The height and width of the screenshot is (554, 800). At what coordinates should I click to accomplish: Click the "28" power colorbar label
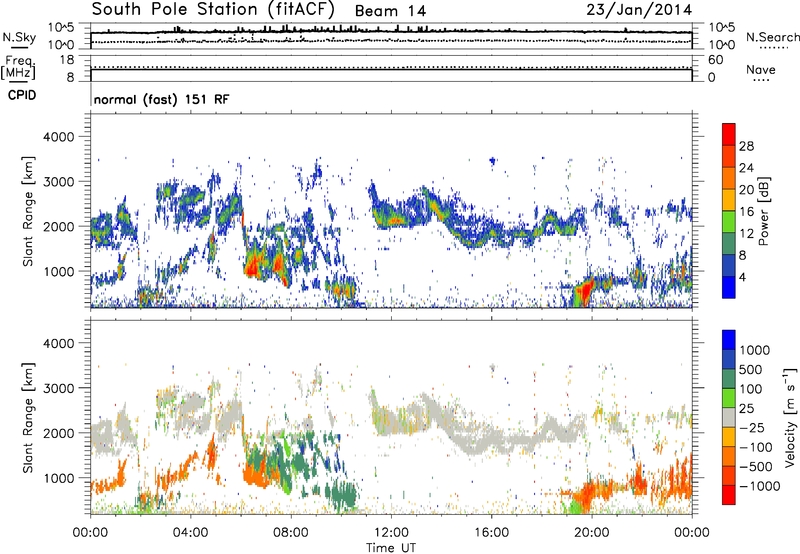pos(746,146)
